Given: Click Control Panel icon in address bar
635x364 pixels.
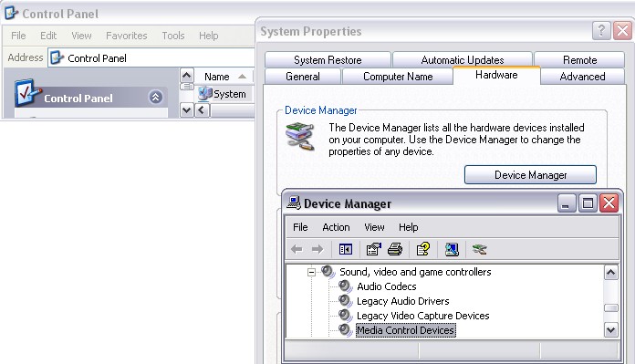Looking at the screenshot, I should 57,57.
